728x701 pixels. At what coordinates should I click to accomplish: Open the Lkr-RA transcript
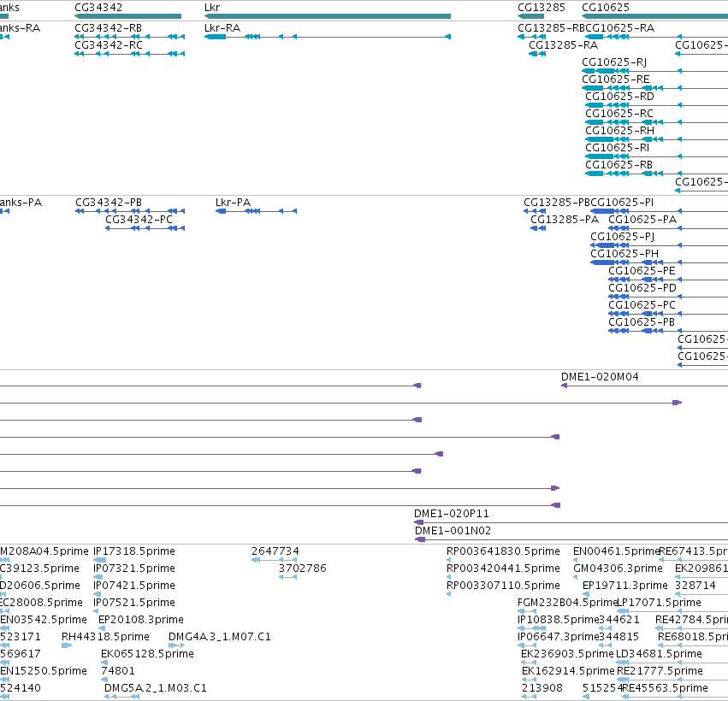coord(222,28)
